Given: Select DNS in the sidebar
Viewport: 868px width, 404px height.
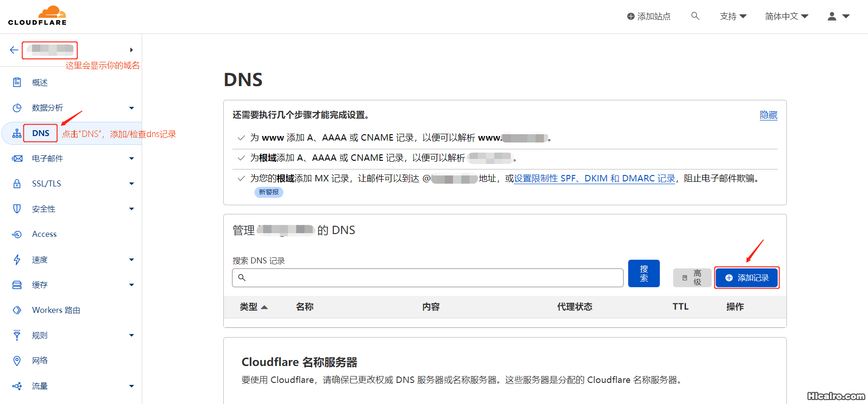Looking at the screenshot, I should click(x=41, y=133).
